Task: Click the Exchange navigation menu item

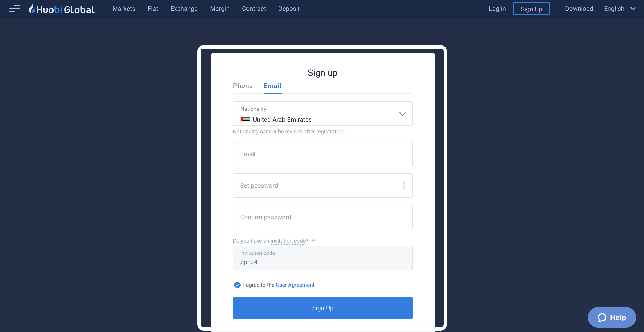Action: 184,9
